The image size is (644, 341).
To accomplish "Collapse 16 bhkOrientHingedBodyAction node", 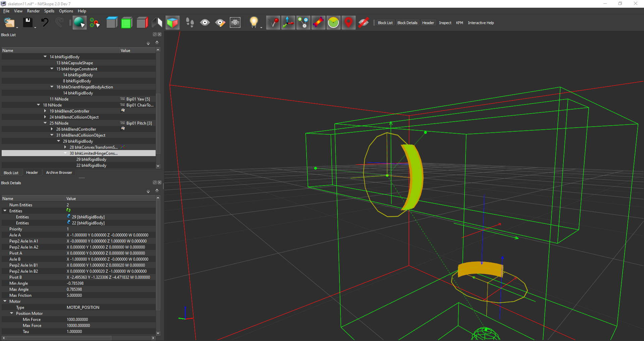I will click(52, 87).
